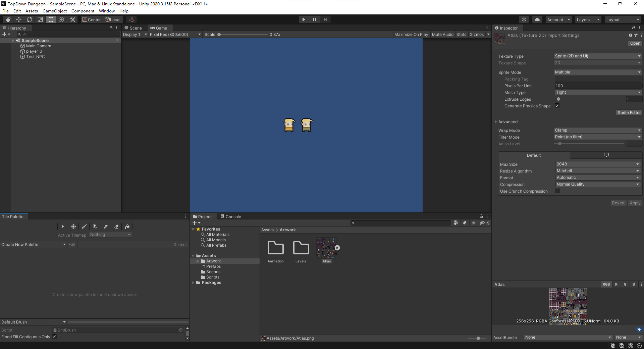The height and width of the screenshot is (349, 644).
Task: Enable Use Crunch Compression checkbox
Action: click(x=558, y=191)
